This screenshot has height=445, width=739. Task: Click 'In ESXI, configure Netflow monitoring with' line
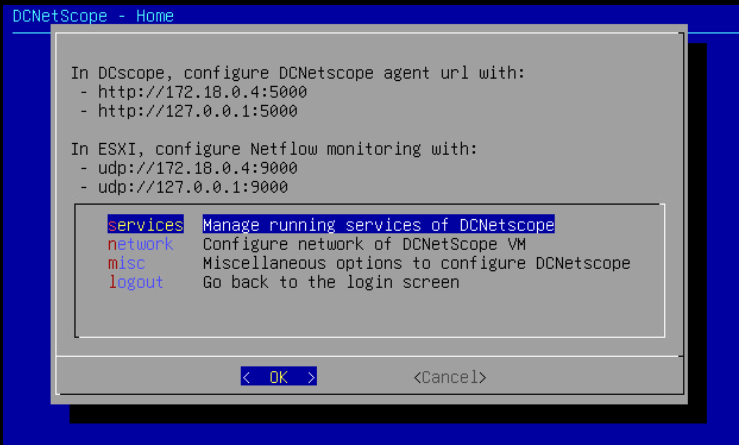click(274, 149)
